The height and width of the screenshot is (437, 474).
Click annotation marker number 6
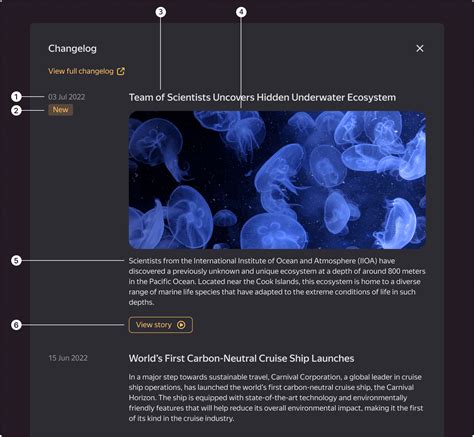point(16,325)
